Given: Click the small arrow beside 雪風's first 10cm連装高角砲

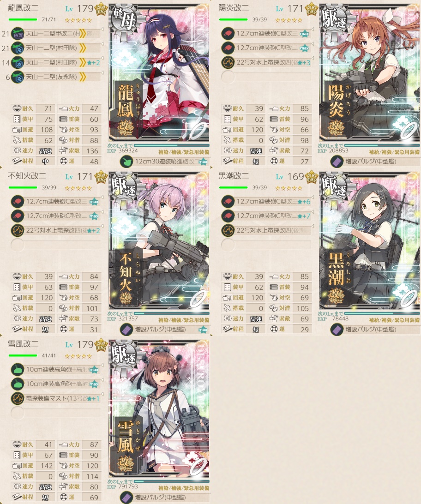Looking at the screenshot, I should tap(102, 365).
